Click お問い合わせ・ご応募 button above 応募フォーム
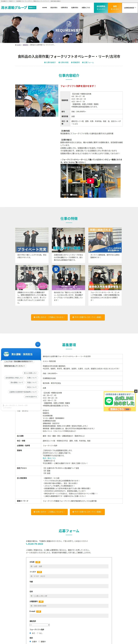This screenshot has width=138, height=644. pos(49,512)
